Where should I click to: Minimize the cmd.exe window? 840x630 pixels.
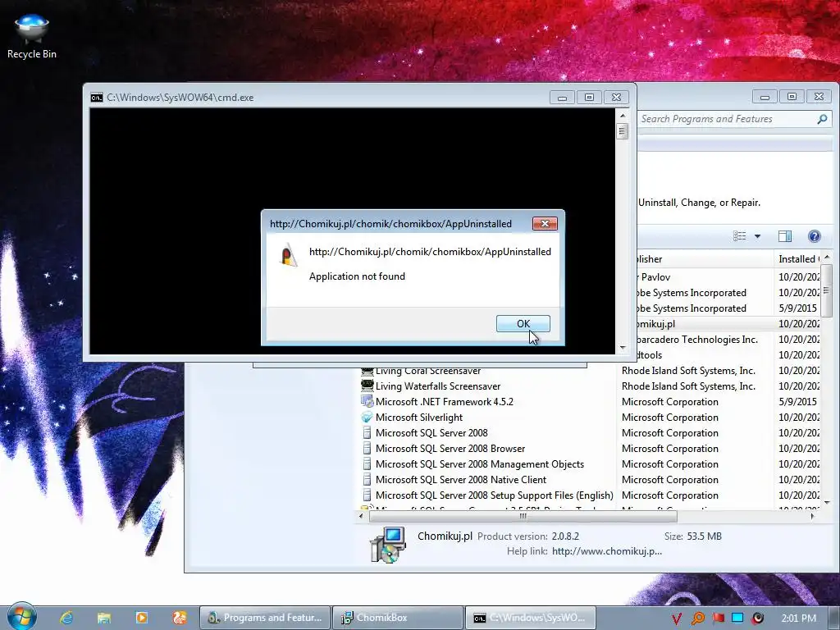[562, 98]
